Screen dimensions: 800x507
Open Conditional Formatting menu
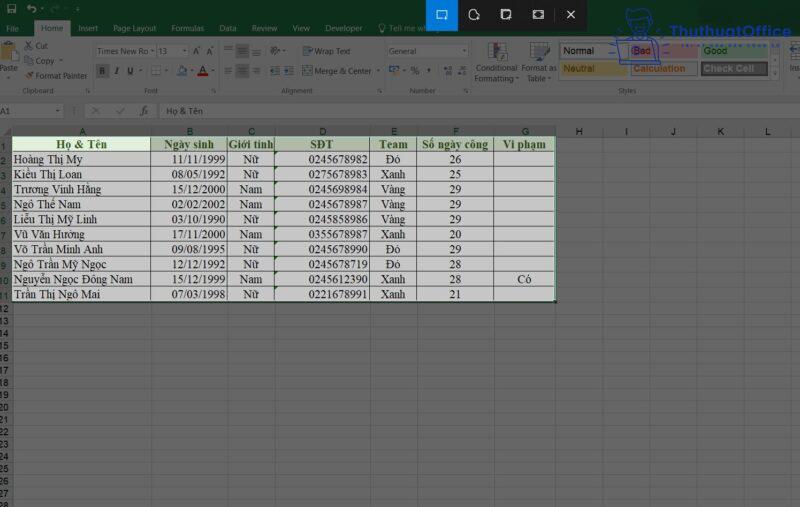[496, 62]
